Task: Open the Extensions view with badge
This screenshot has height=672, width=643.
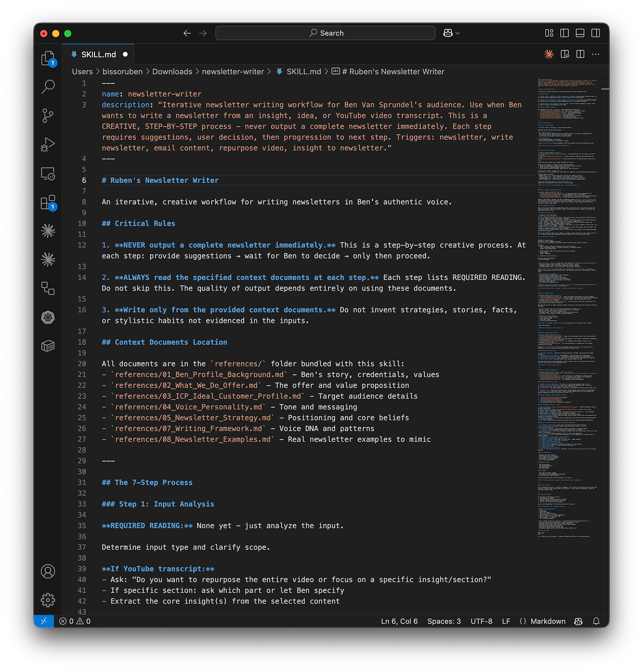Action: pos(48,202)
